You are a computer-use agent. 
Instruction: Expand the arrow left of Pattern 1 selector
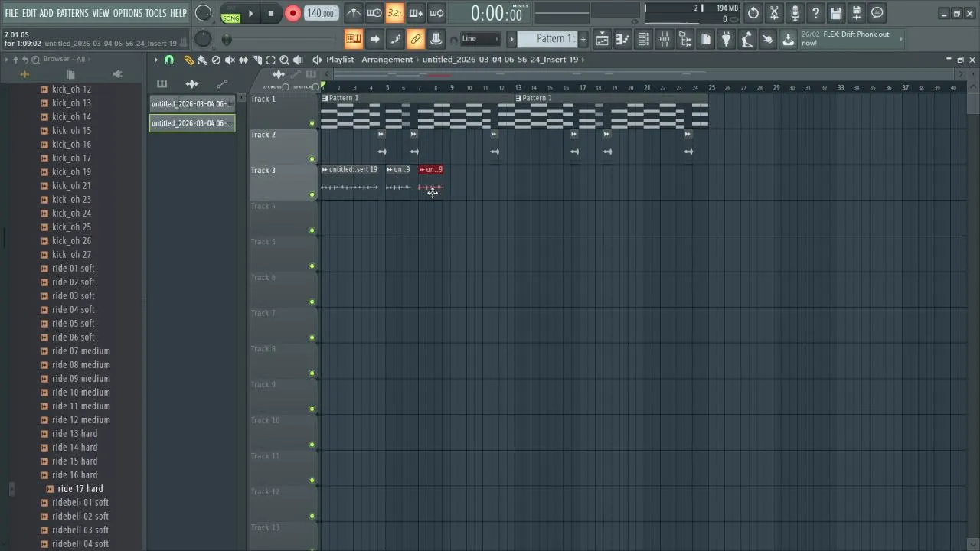[x=511, y=39]
